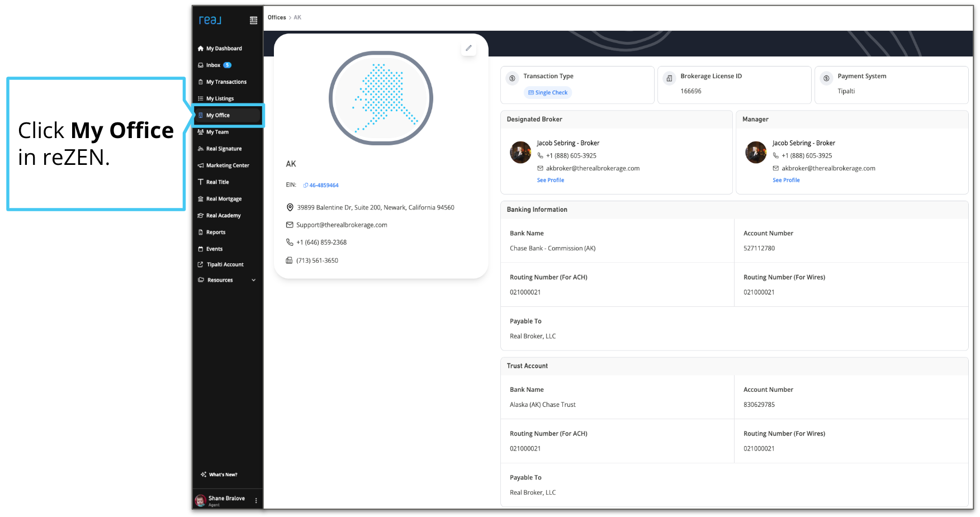Image resolution: width=980 pixels, height=517 pixels.
Task: Click the fax icon beside (713) 561-3650
Action: point(289,260)
